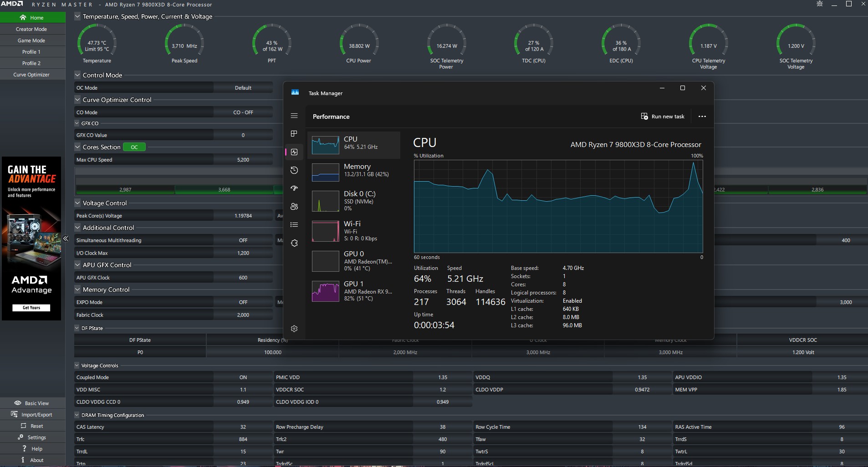Click the Basic View eye icon
Screen dimensions: 868x467
(18, 403)
